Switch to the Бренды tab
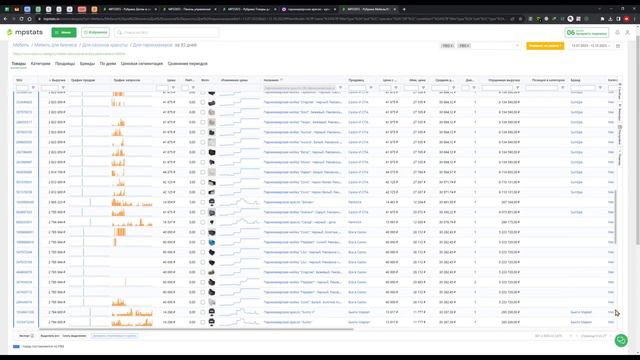The height and width of the screenshot is (360, 640). (87, 64)
